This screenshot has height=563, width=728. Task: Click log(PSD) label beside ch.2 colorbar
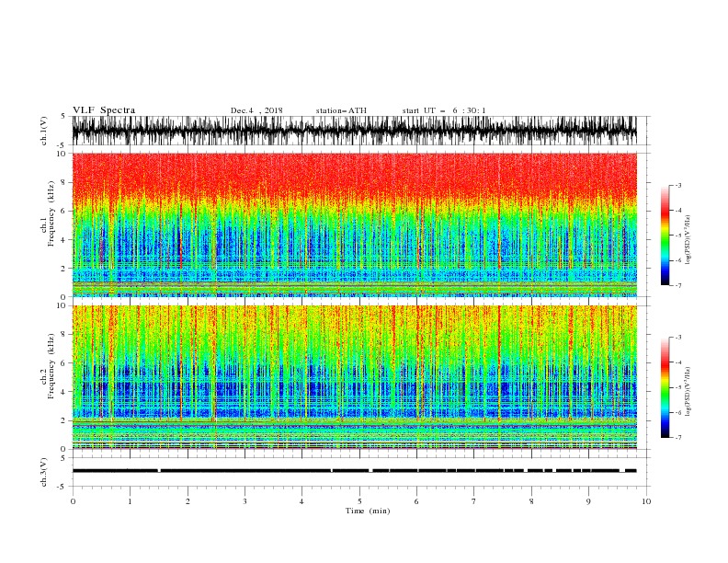point(688,391)
